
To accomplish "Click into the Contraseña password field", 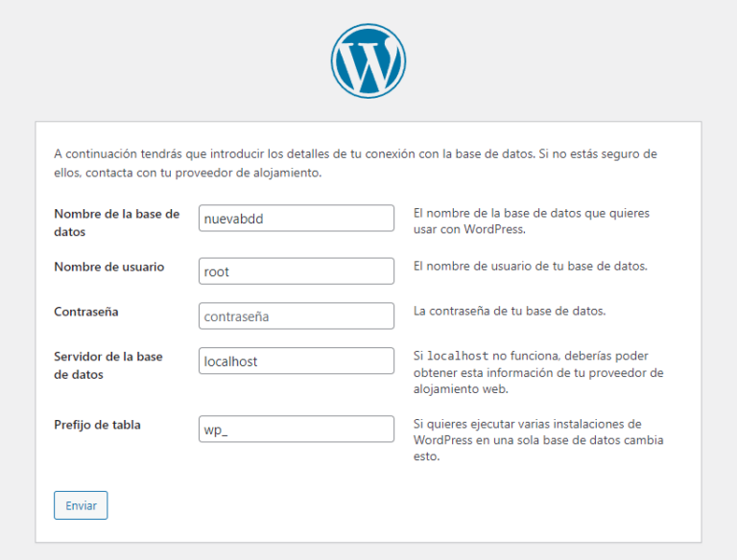I will [297, 315].
